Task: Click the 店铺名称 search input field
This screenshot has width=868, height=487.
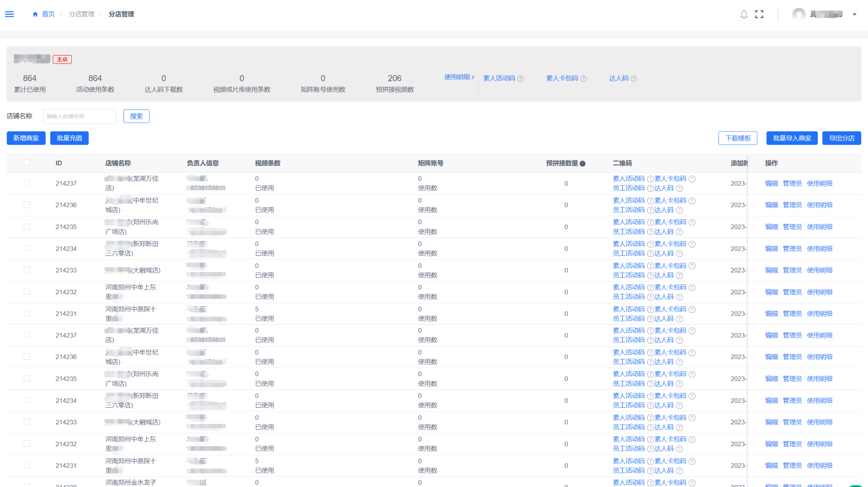Action: coord(79,116)
